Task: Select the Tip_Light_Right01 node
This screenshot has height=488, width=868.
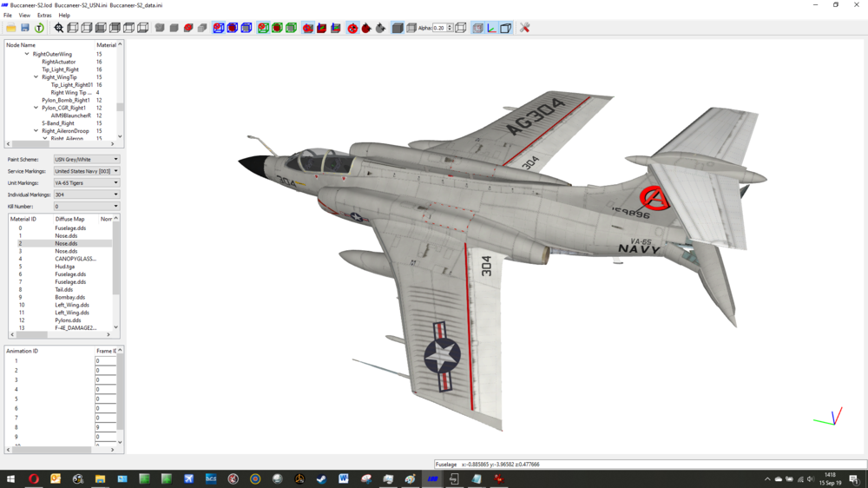Action: 72,85
